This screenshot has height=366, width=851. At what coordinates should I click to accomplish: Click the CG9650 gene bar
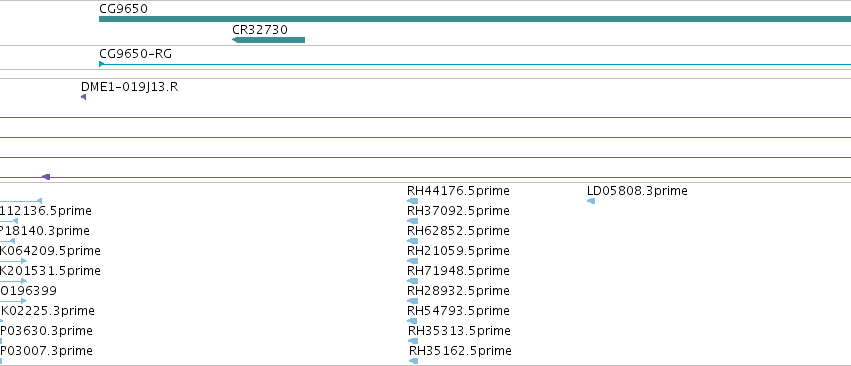pos(475,19)
